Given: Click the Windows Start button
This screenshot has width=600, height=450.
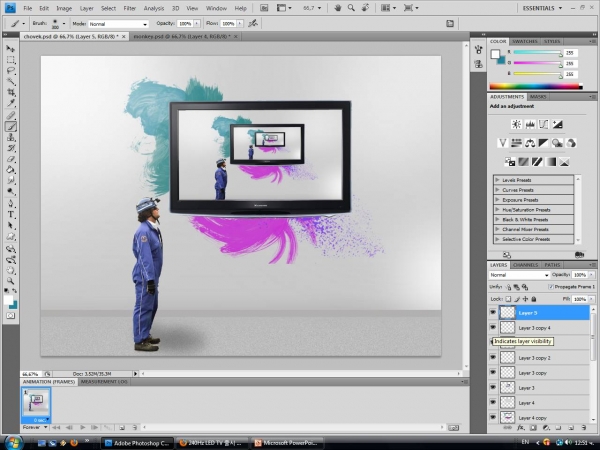Looking at the screenshot, I should 12,443.
